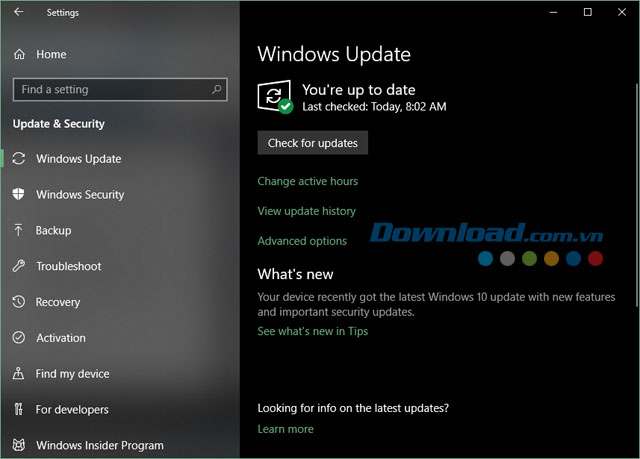Click the Windows Insider Program cat icon
Screen dimensions: 640x459
(x=19, y=445)
